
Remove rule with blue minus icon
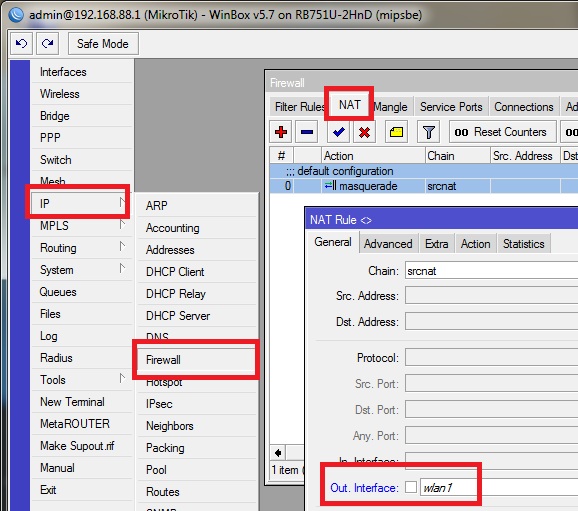307,132
